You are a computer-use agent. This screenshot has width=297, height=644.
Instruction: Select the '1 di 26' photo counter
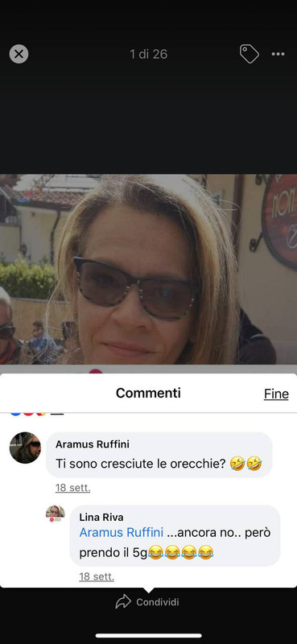[149, 54]
